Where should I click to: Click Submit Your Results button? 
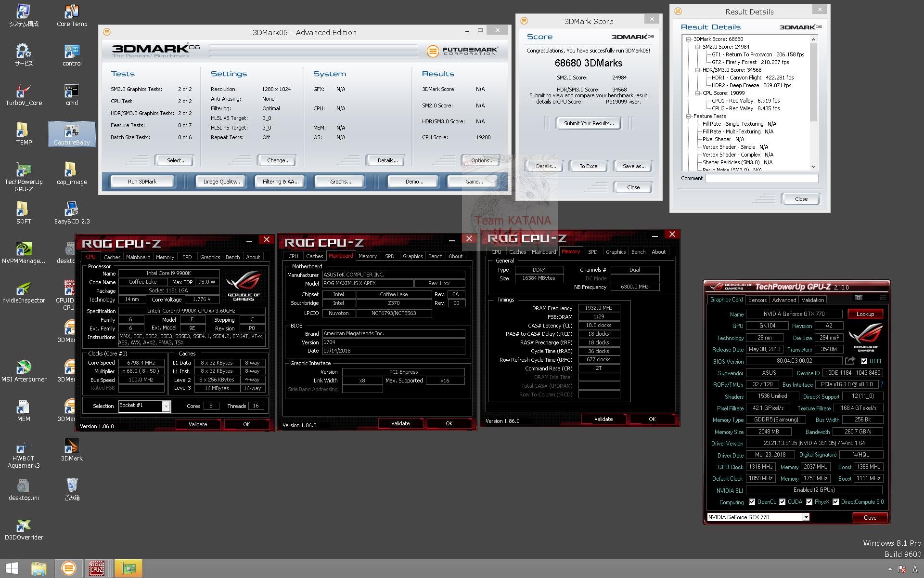click(589, 123)
